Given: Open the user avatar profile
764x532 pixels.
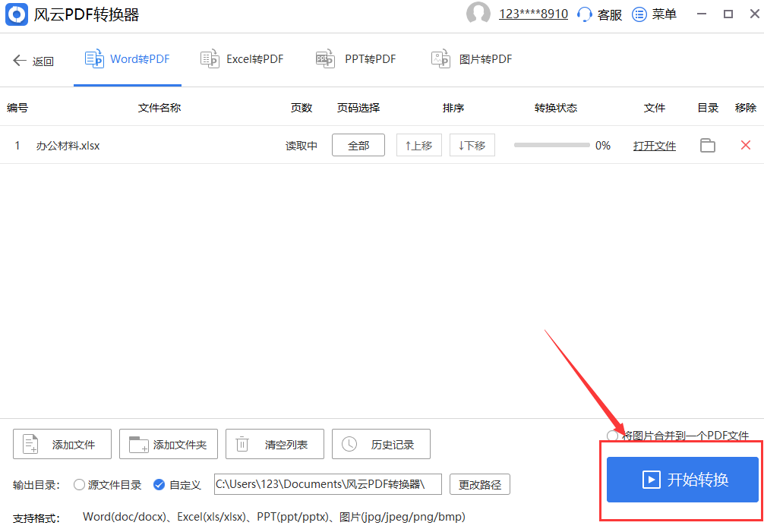Looking at the screenshot, I should tap(478, 14).
